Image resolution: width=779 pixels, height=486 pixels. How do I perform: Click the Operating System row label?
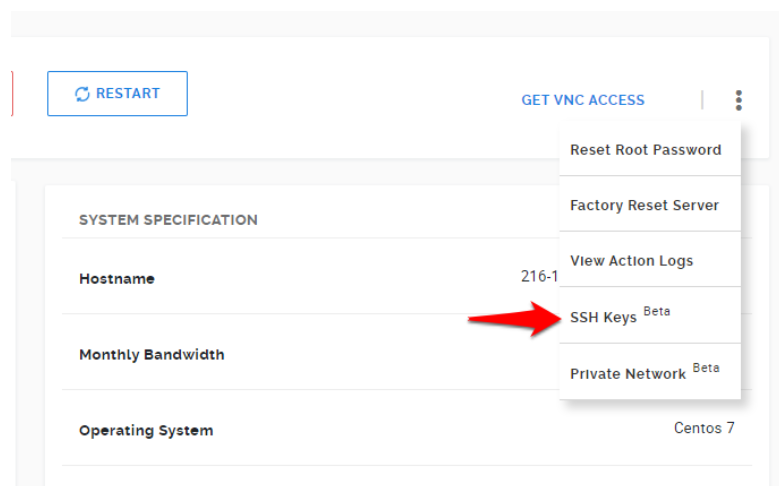click(146, 430)
